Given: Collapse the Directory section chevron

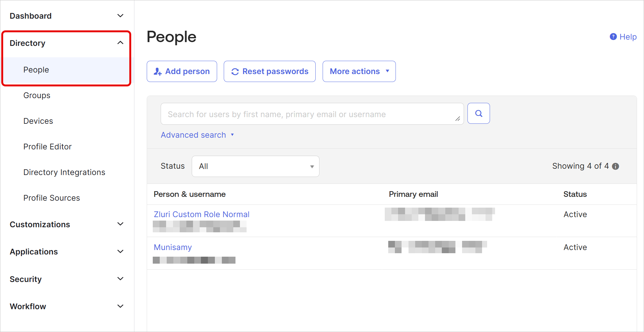Looking at the screenshot, I should [120, 43].
